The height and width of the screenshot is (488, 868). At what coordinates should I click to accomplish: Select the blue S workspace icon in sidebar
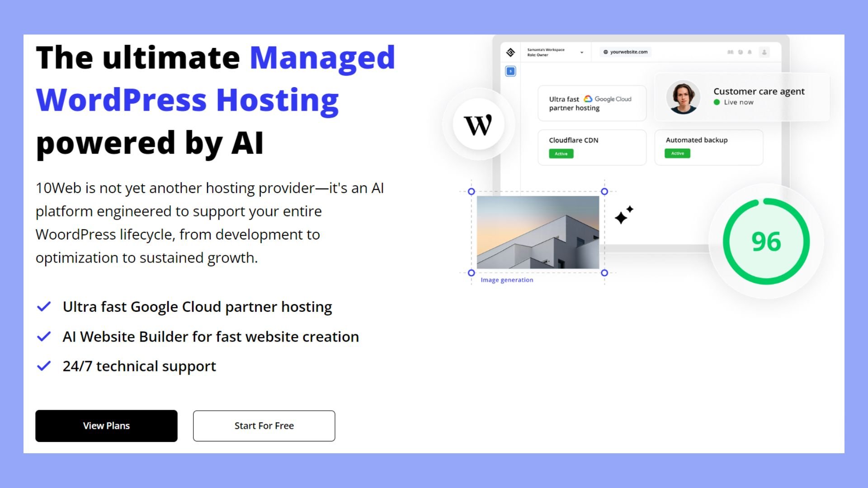[510, 71]
